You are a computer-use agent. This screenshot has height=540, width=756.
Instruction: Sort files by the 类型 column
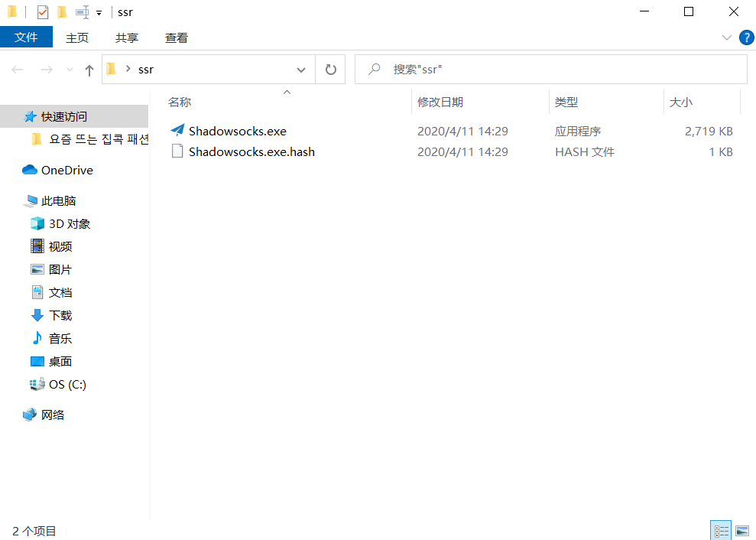coord(566,102)
